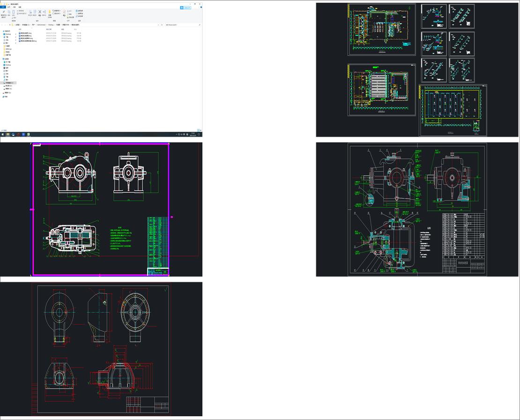Switch to the View ribbon tab
The image size is (520, 420).
coord(20,7)
